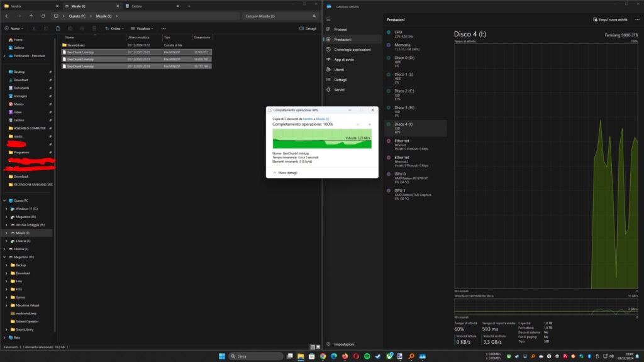Open the Ordina dropdown

[x=114, y=28]
